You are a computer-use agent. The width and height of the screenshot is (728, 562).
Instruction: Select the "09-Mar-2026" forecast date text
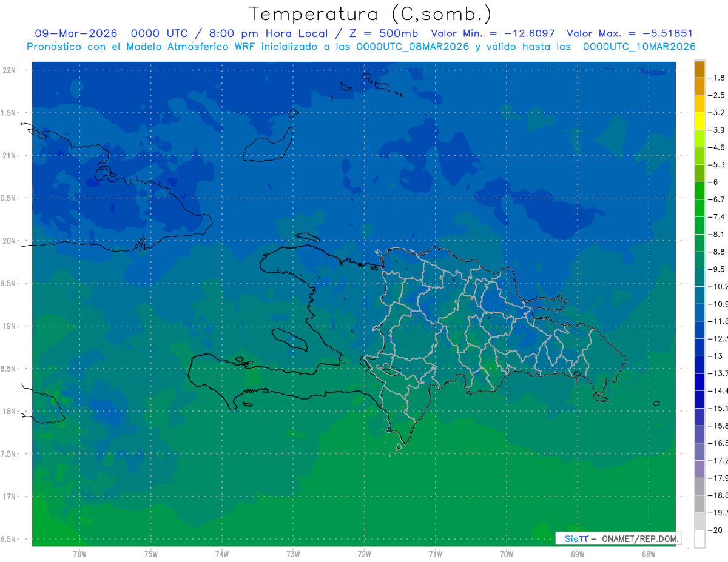point(76,33)
